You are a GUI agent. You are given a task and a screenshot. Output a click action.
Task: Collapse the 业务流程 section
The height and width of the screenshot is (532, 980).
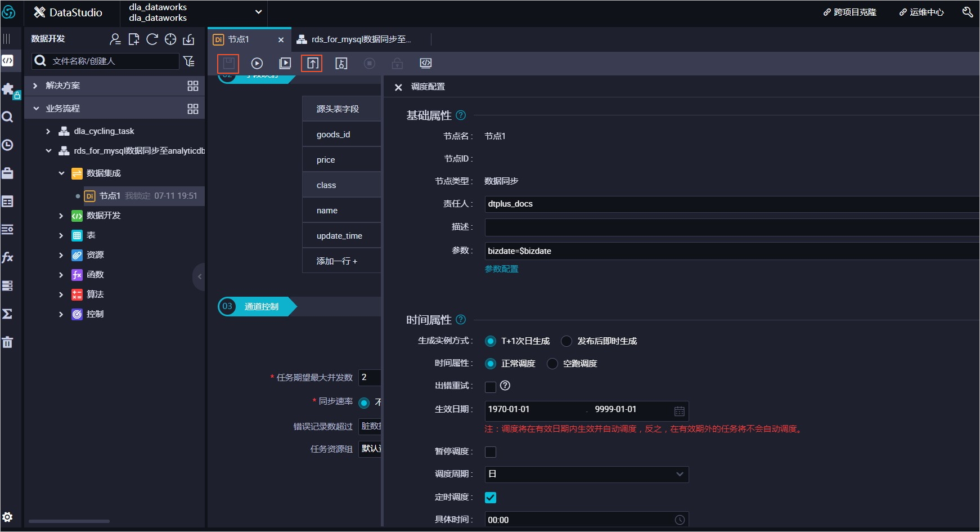(36, 109)
